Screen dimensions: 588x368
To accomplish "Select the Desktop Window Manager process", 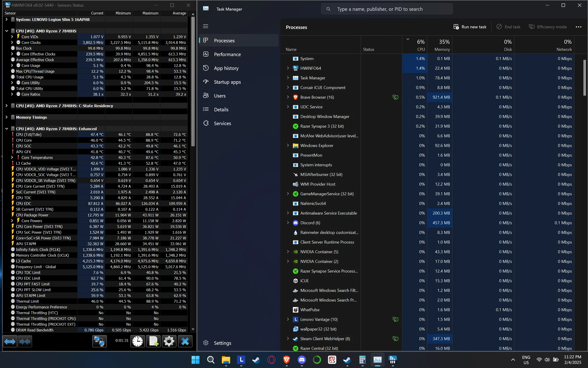I will [428, 117].
